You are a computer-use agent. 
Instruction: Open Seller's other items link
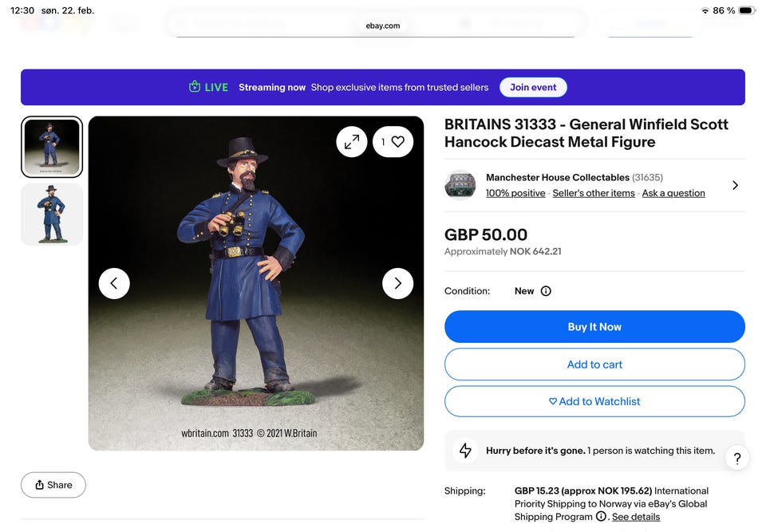tap(594, 193)
